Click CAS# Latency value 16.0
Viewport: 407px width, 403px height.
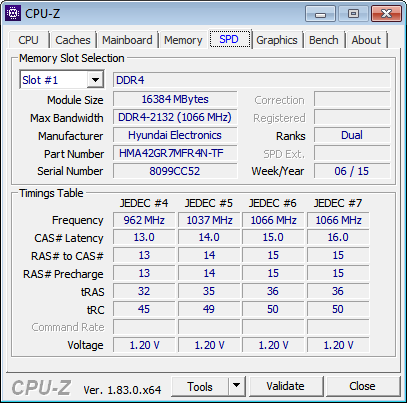(338, 237)
